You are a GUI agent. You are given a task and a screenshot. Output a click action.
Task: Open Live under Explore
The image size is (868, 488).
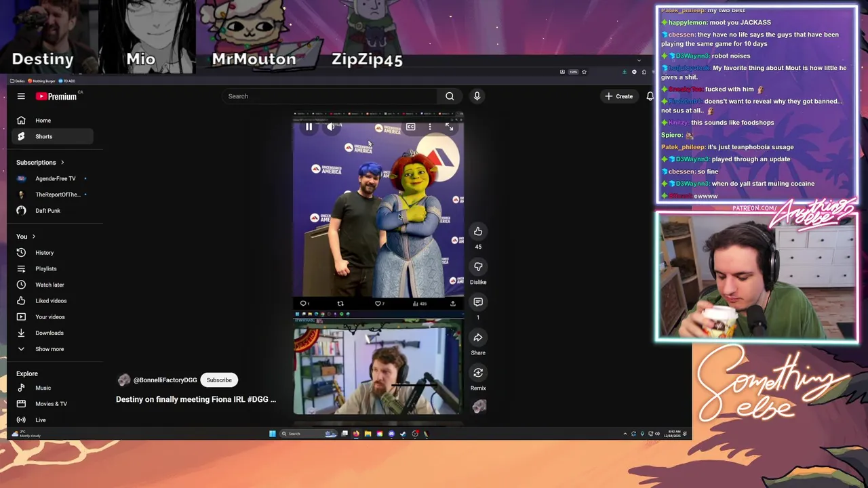point(53,420)
